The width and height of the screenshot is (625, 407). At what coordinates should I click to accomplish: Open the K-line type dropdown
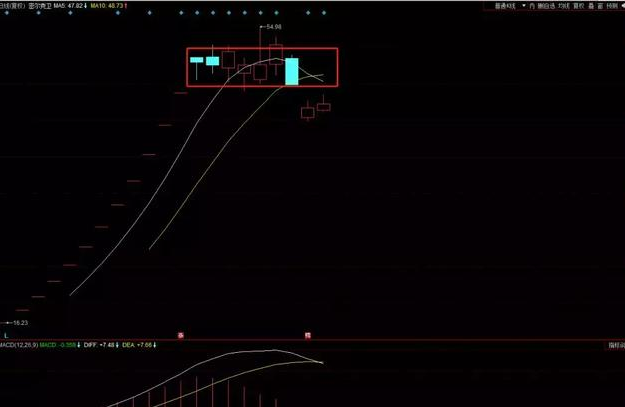(505, 6)
